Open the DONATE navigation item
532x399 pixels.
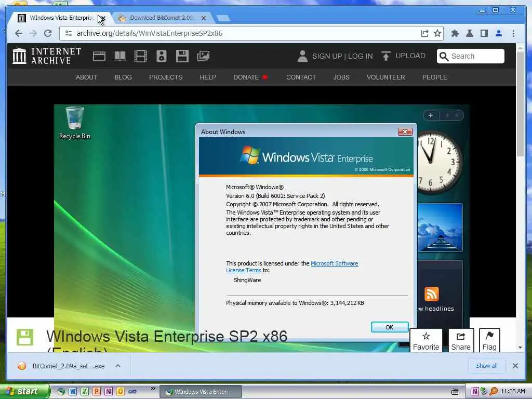point(250,77)
